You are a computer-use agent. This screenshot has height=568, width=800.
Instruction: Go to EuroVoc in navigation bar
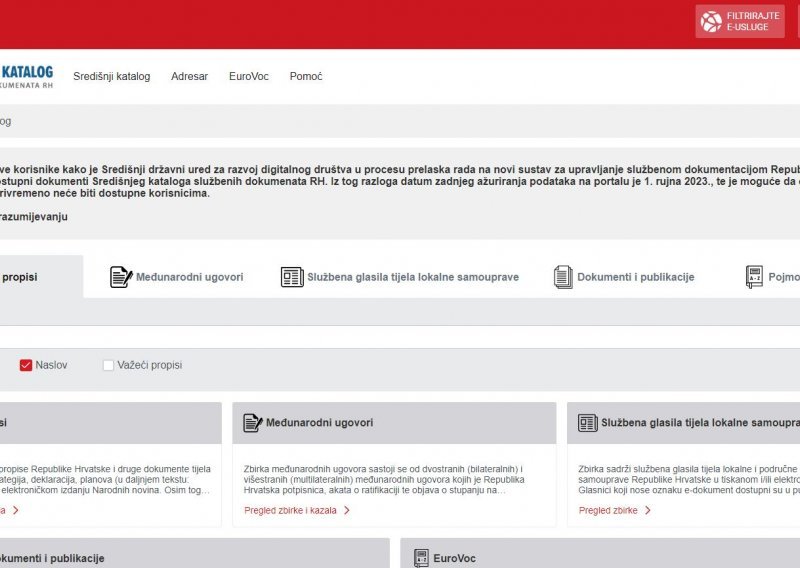click(248, 76)
